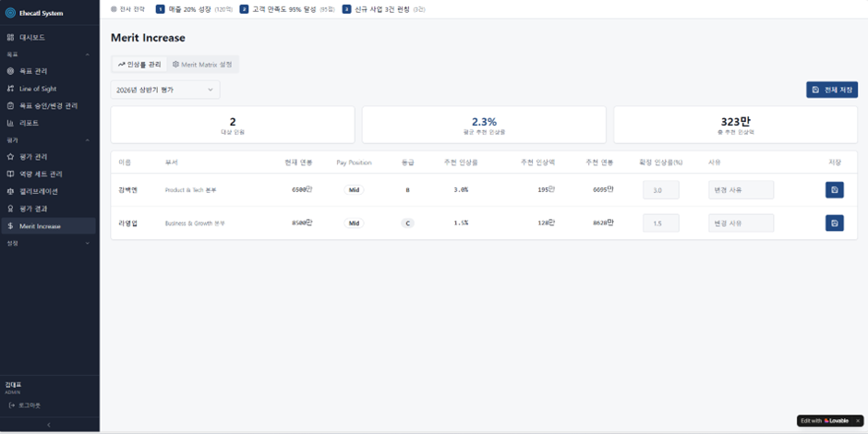Click the 대상 인원 card showing 2
This screenshot has width=868, height=434.
pos(233,125)
